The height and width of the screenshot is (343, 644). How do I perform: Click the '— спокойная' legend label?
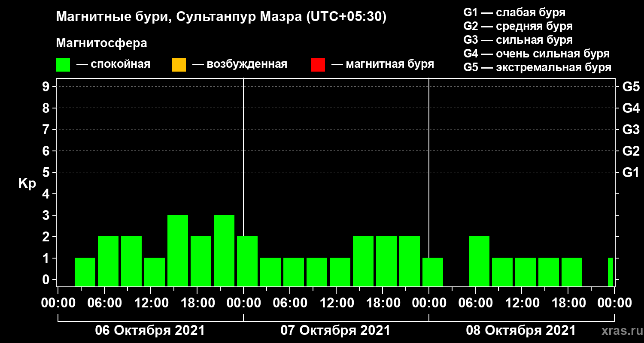[113, 64]
